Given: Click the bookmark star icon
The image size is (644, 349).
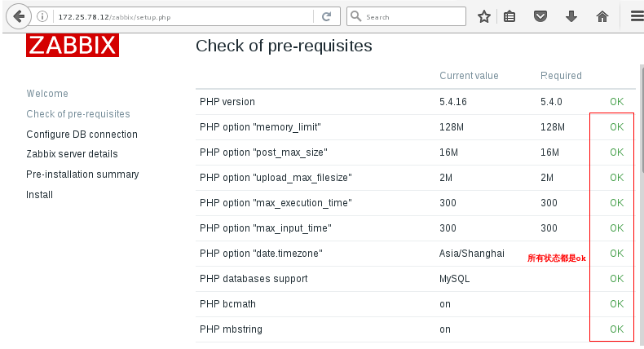Looking at the screenshot, I should click(x=484, y=16).
